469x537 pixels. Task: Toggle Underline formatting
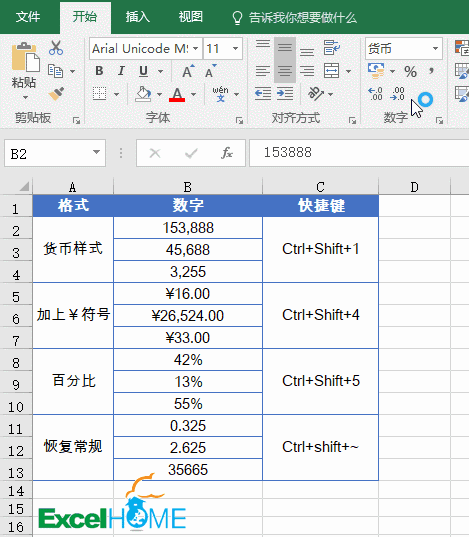click(x=144, y=71)
